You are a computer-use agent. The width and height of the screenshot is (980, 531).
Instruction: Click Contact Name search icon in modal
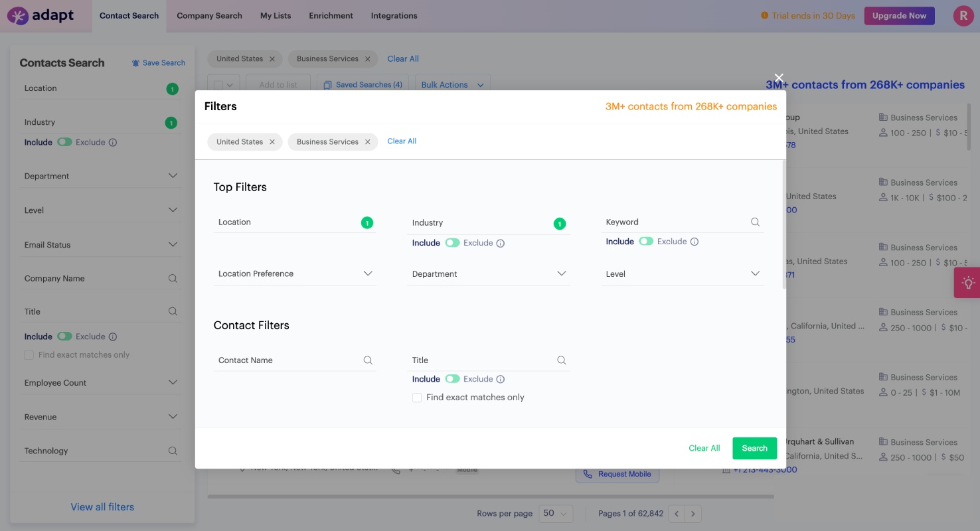pos(368,360)
